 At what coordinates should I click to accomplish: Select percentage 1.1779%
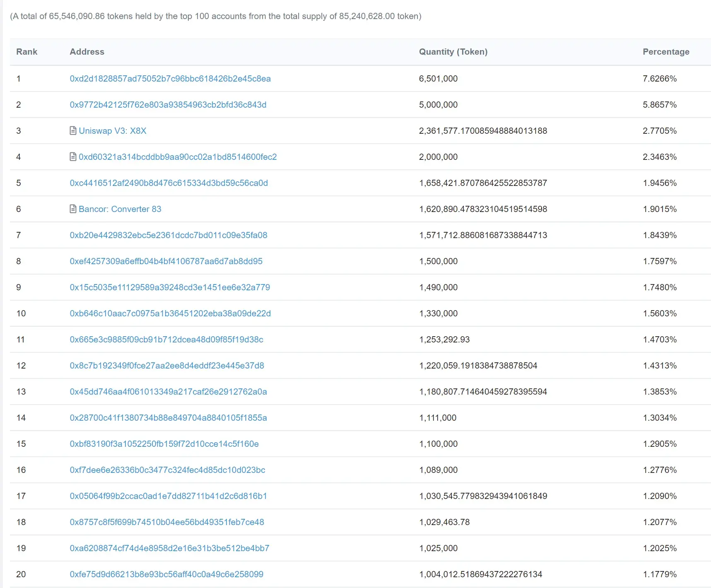click(x=660, y=574)
